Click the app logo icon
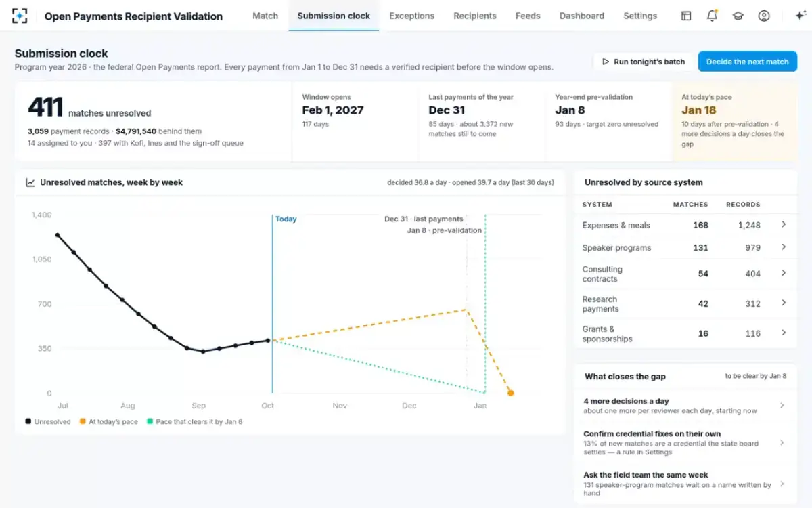 [x=20, y=16]
